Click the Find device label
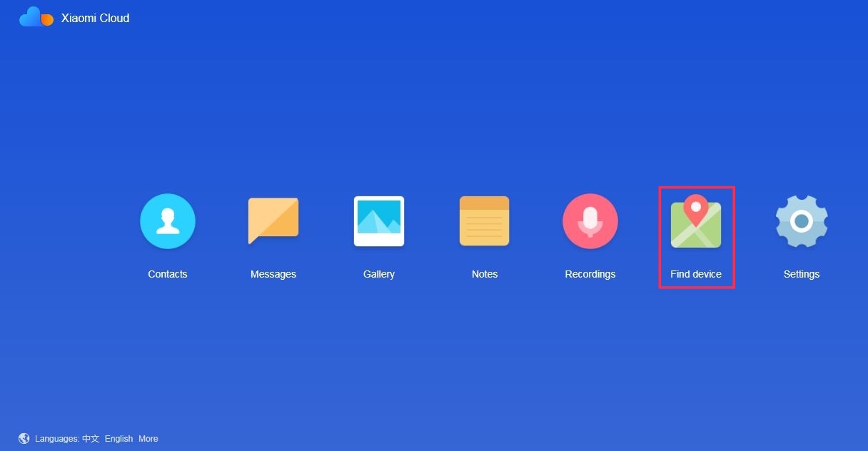 point(696,274)
